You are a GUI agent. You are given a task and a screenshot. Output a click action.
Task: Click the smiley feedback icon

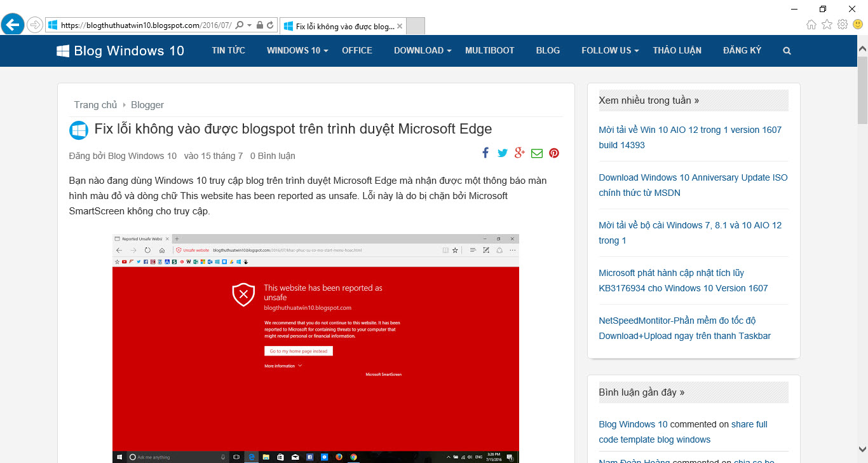tap(858, 25)
